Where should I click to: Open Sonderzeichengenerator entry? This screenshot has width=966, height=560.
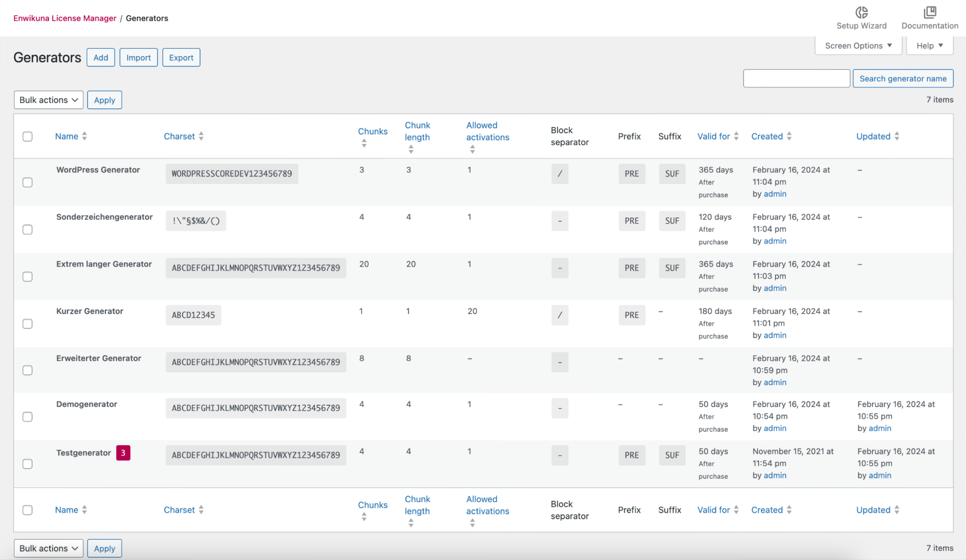click(x=104, y=217)
